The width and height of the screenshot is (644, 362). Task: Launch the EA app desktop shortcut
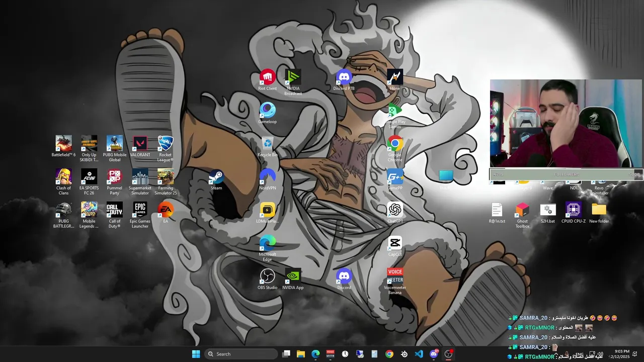(x=166, y=213)
